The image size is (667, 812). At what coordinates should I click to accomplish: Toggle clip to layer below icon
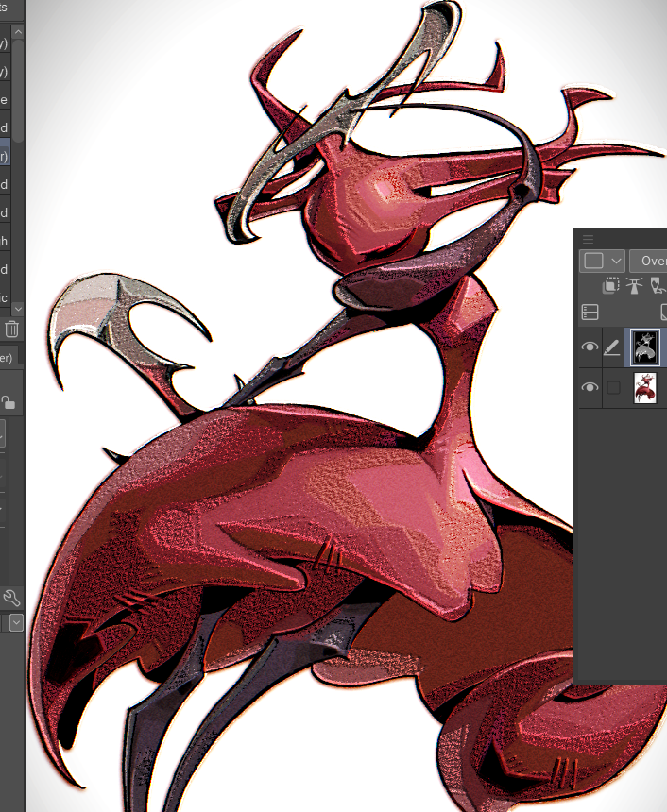611,285
